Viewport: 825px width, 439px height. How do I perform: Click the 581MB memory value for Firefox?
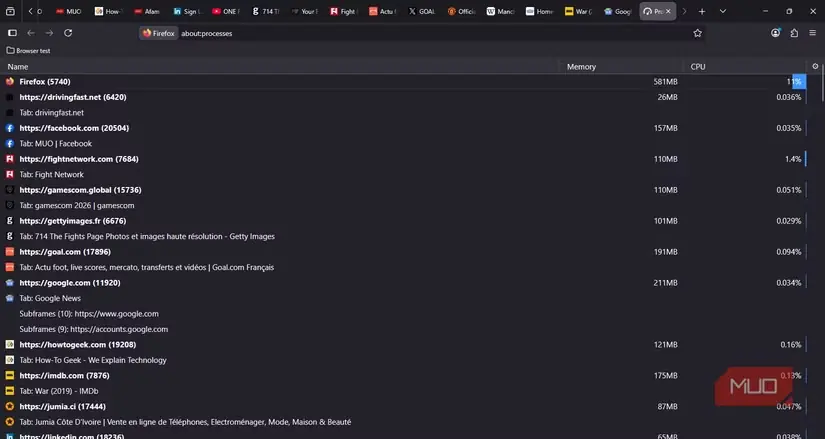click(665, 82)
